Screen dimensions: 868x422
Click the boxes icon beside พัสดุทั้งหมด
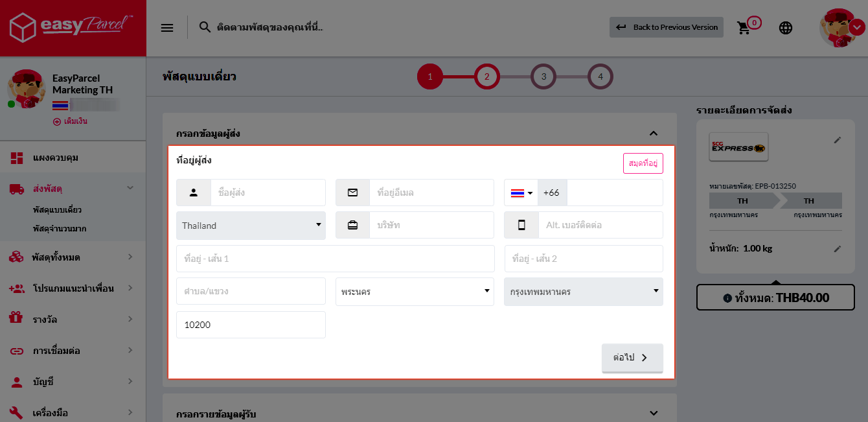(17, 257)
